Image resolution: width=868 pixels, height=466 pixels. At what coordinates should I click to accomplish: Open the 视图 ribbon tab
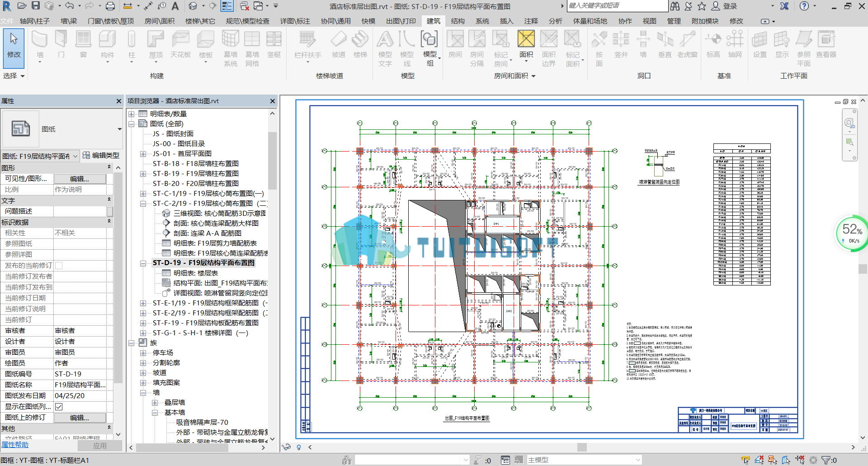coord(650,21)
